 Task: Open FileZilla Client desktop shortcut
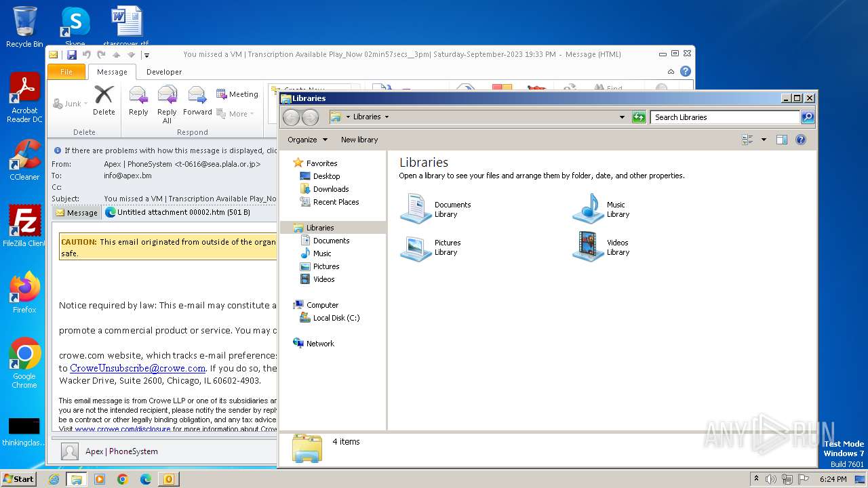point(24,226)
